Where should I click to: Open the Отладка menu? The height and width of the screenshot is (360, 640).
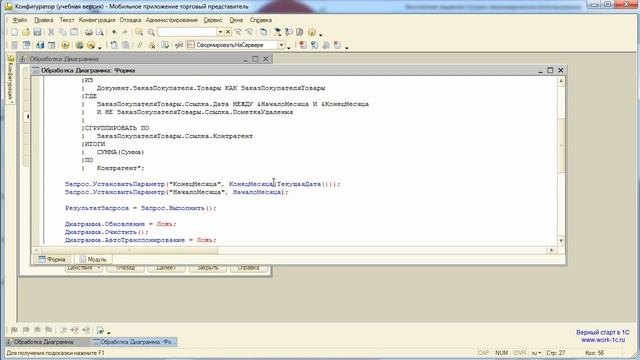point(130,20)
